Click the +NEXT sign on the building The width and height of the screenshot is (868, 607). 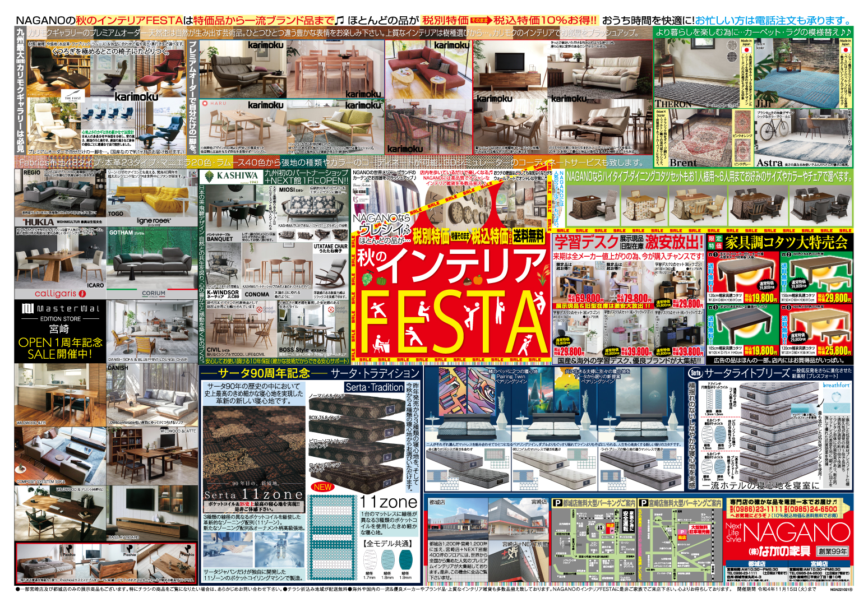(x=510, y=554)
